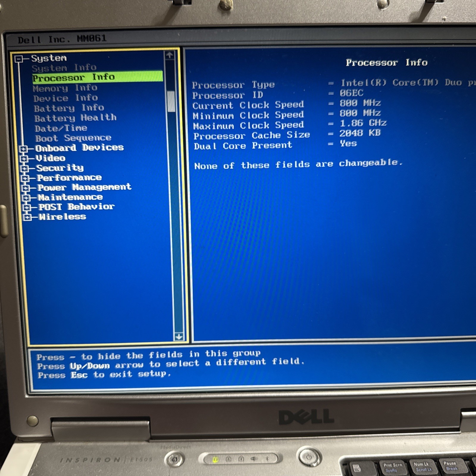The width and height of the screenshot is (476, 476).
Task: Select Onboard Devices label
Action: click(x=79, y=148)
